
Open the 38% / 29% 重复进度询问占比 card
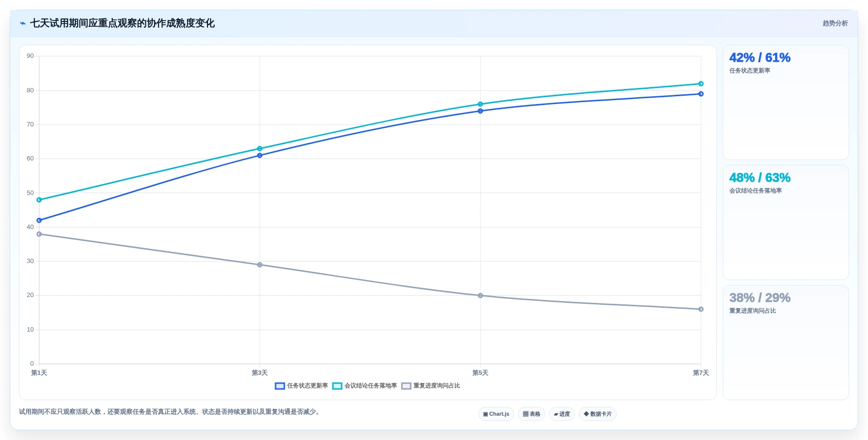(786, 343)
